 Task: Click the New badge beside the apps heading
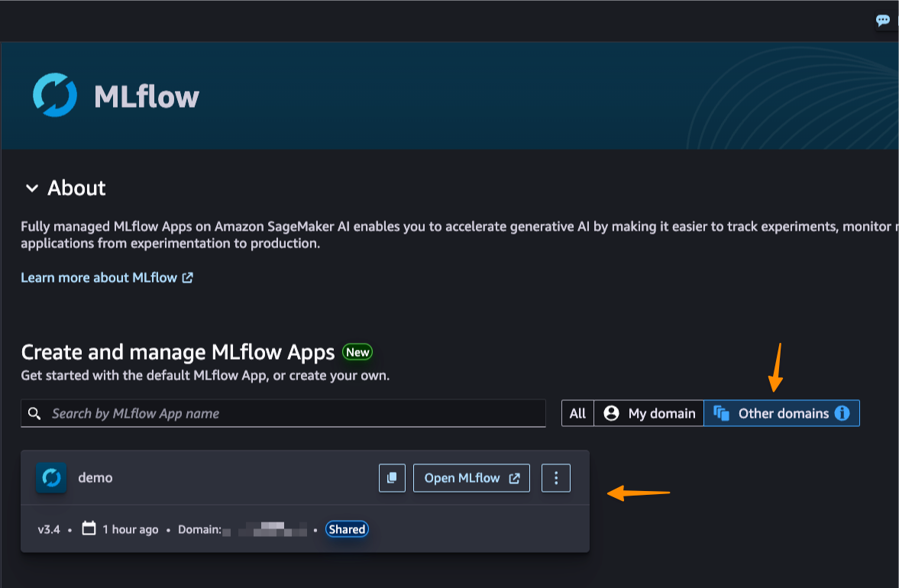pos(357,352)
